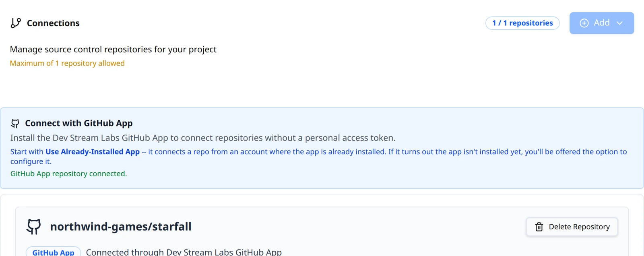The height and width of the screenshot is (256, 644).
Task: Select the northwind-games/starfall repository name
Action: (x=121, y=227)
